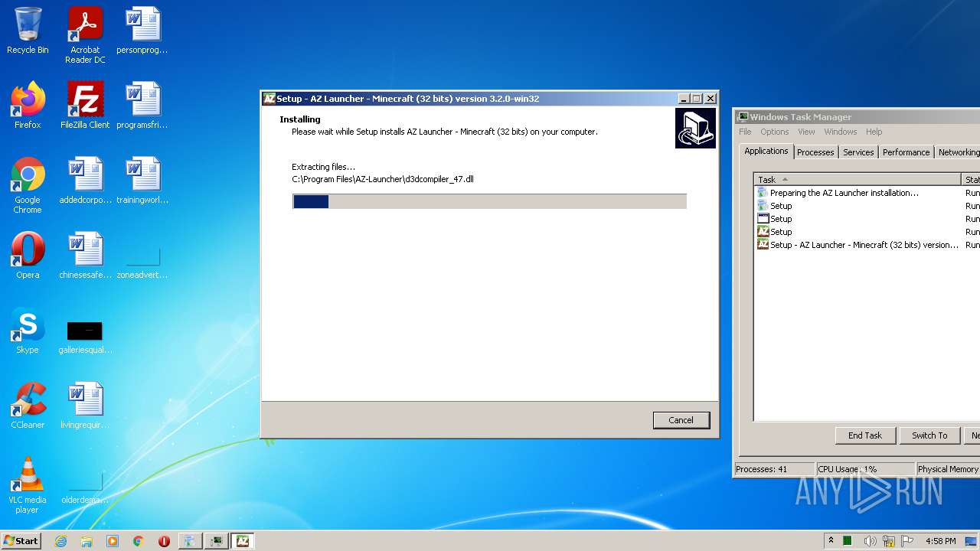The image size is (980, 551).
Task: Open Internet Explorer from the taskbar
Action: (x=61, y=541)
